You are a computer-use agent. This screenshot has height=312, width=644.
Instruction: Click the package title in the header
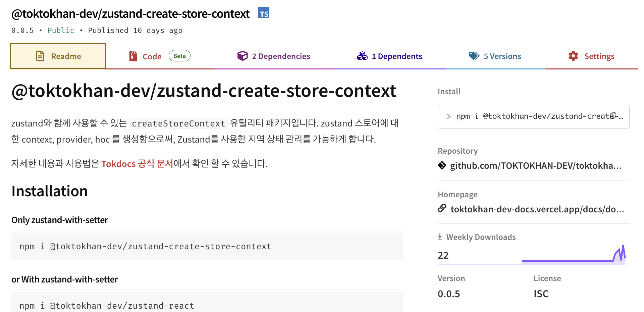[x=130, y=14]
